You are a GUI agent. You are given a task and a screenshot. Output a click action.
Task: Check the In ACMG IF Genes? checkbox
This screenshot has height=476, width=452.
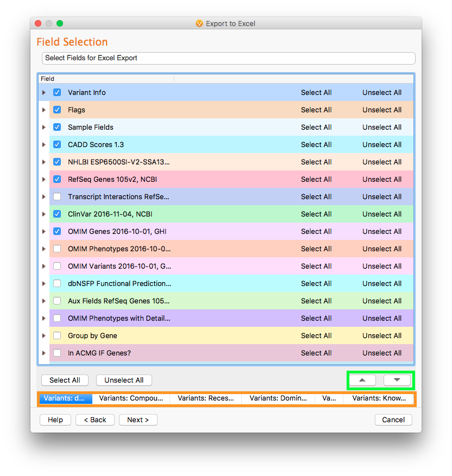pos(57,353)
